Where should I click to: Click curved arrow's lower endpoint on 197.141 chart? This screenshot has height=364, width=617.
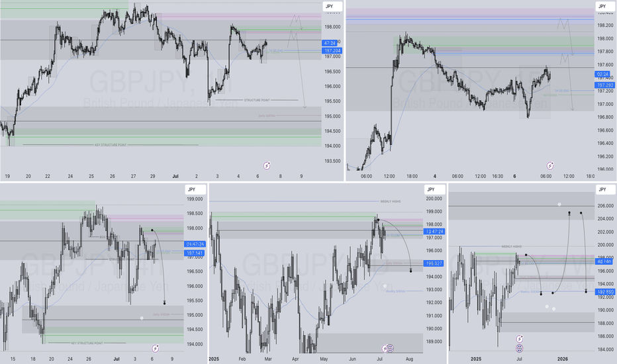click(164, 303)
